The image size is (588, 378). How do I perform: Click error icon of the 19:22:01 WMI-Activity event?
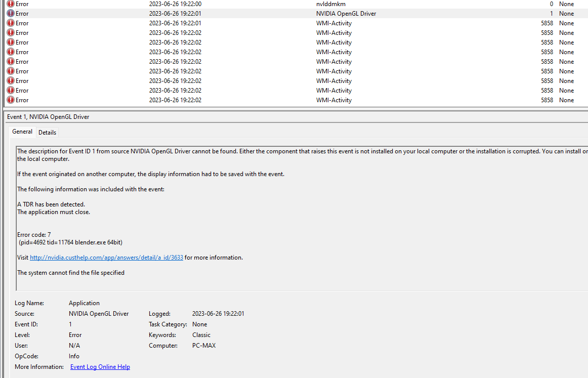pos(10,23)
